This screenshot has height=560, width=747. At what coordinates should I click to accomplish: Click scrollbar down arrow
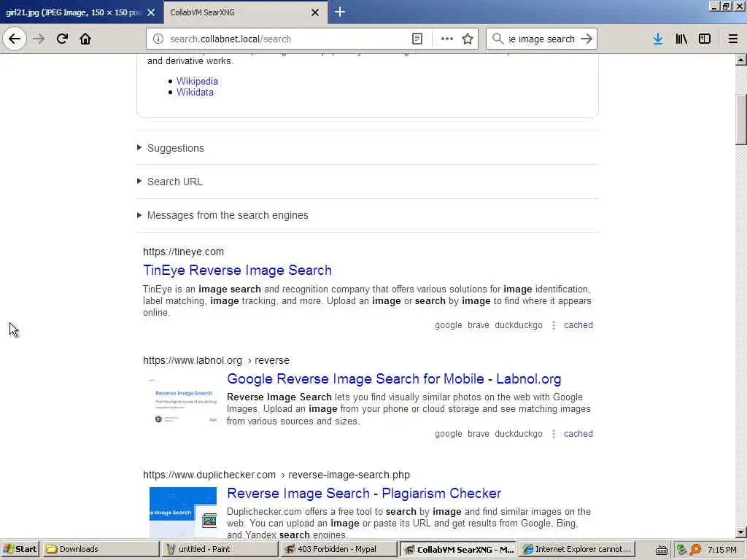coord(741,532)
